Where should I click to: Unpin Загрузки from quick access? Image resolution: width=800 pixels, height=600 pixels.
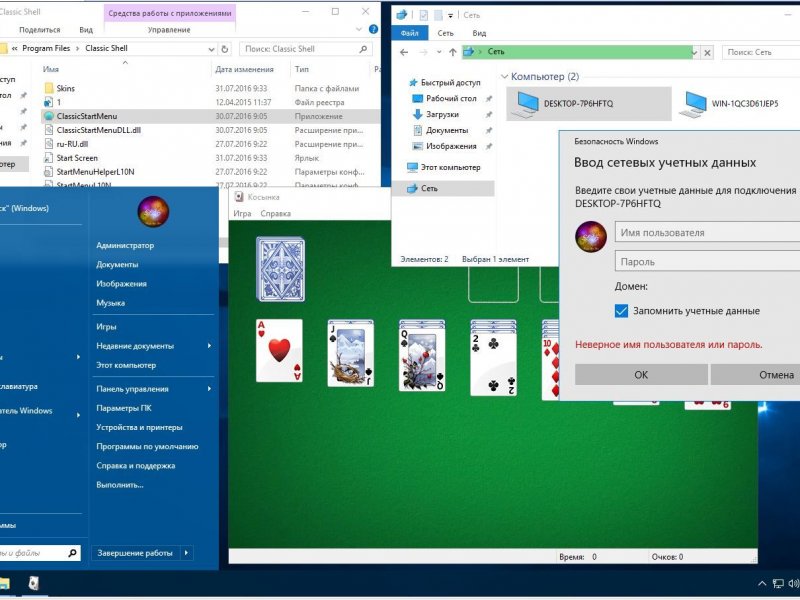[489, 114]
